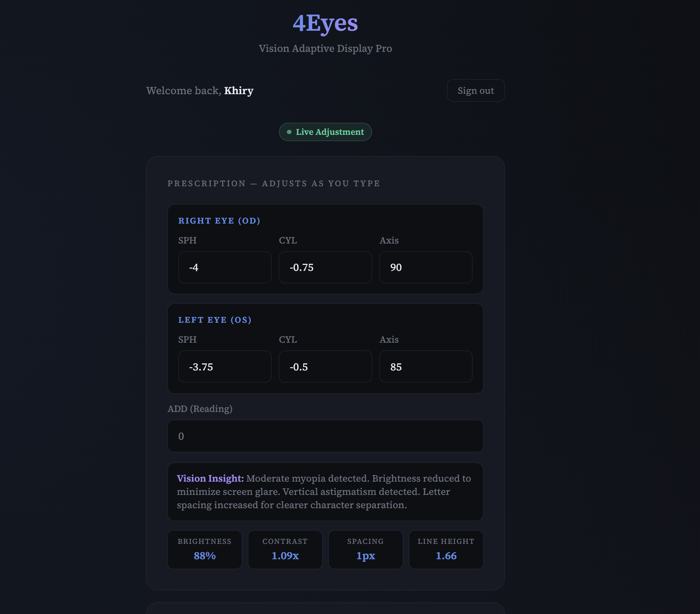Viewport: 700px width, 614px height.
Task: Edit the Left Eye SPH field
Action: coord(225,367)
